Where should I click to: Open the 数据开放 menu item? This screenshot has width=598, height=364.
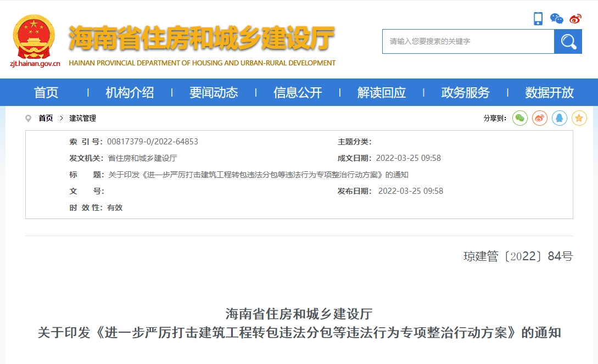pos(549,92)
